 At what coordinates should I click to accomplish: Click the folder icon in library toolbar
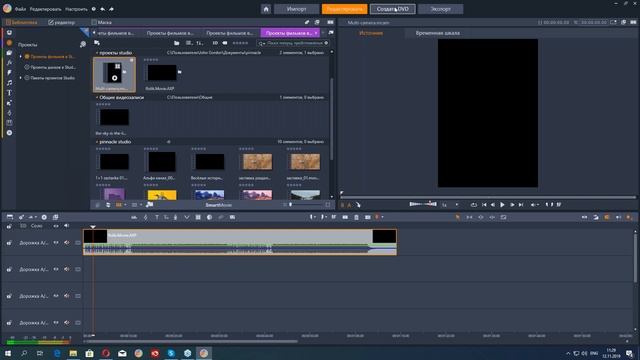(176, 43)
